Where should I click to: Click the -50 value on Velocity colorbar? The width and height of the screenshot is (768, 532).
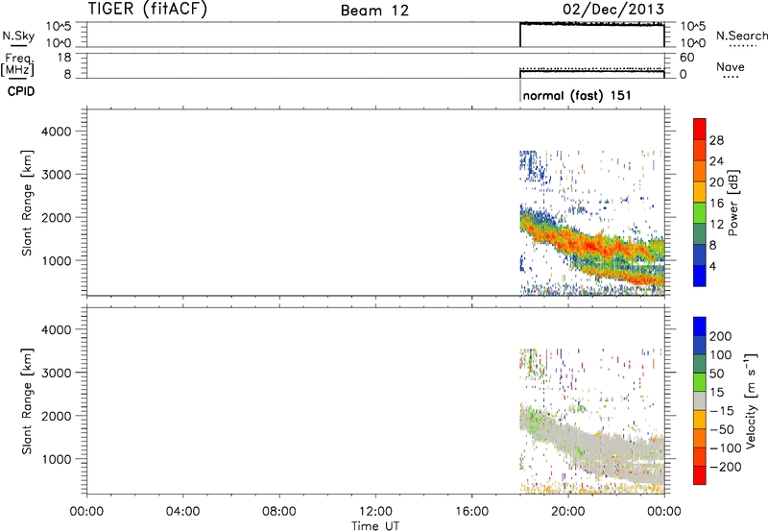pyautogui.click(x=722, y=429)
